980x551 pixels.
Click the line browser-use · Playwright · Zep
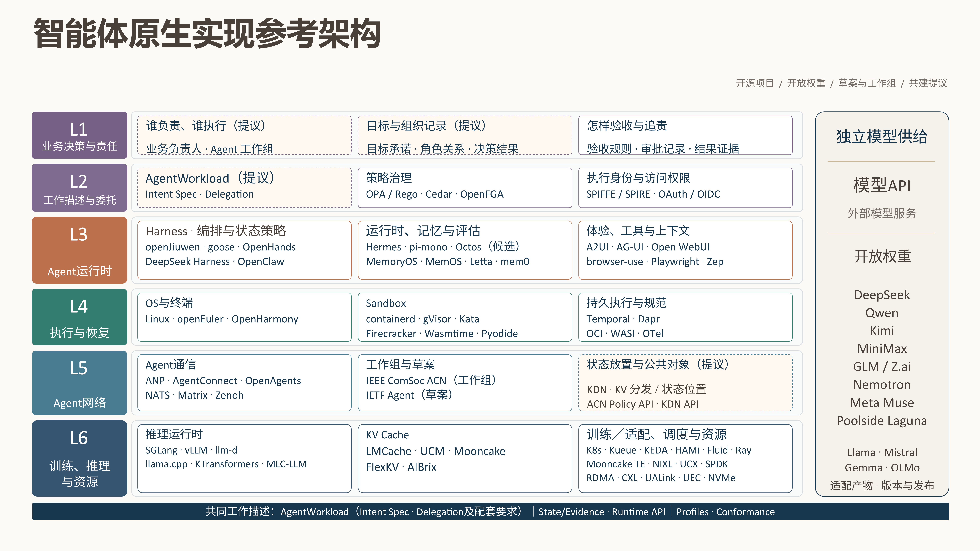coord(655,262)
